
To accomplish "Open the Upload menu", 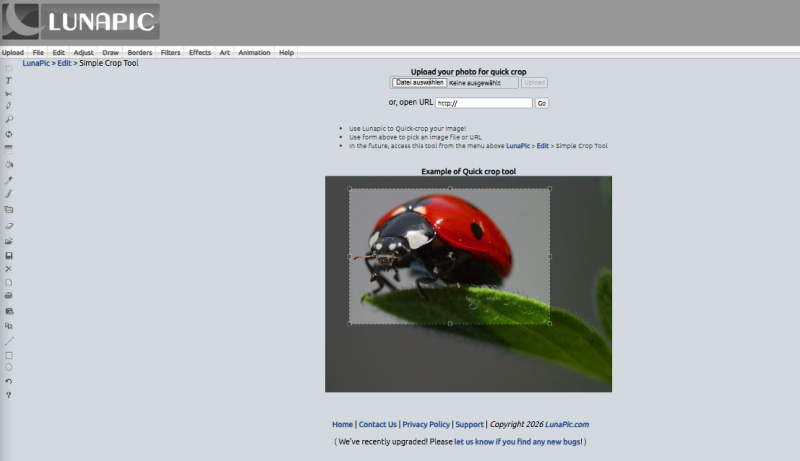I will point(13,53).
